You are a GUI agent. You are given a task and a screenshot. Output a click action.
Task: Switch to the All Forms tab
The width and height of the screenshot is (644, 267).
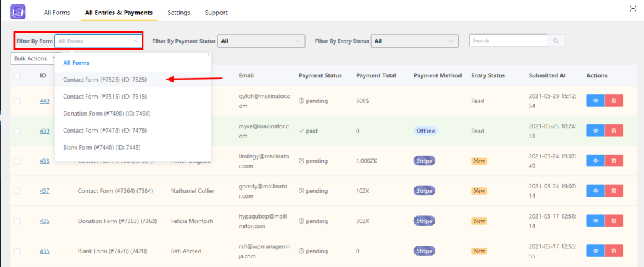[x=57, y=13]
